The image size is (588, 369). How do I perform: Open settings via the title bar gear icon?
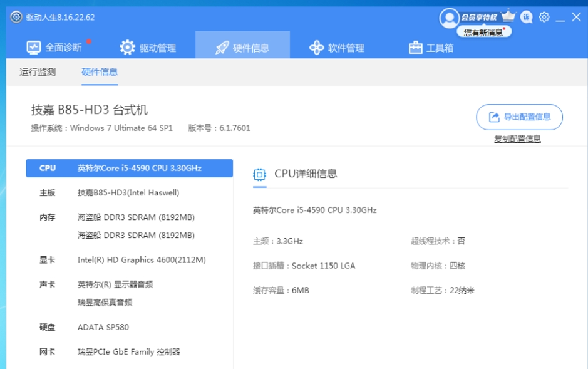[x=544, y=18]
